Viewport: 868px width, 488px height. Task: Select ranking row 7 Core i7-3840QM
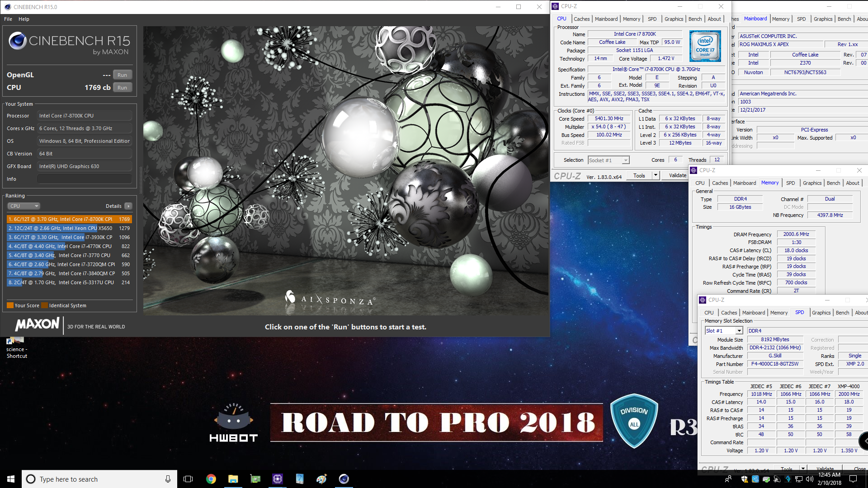pos(69,273)
